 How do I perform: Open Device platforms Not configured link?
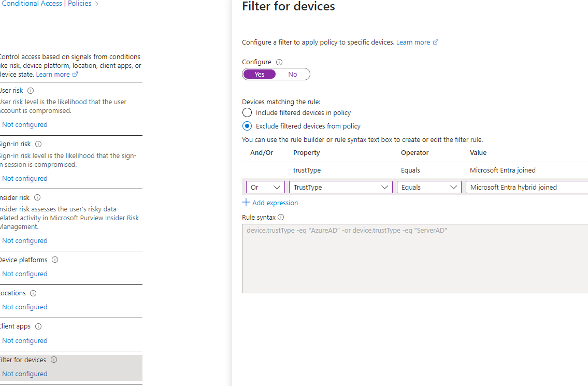[25, 274]
